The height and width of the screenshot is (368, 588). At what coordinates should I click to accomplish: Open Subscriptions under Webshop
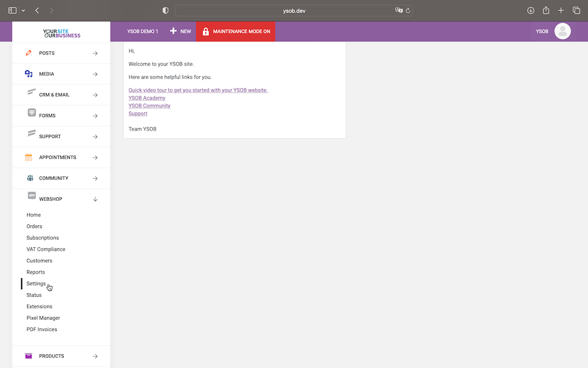tap(42, 237)
